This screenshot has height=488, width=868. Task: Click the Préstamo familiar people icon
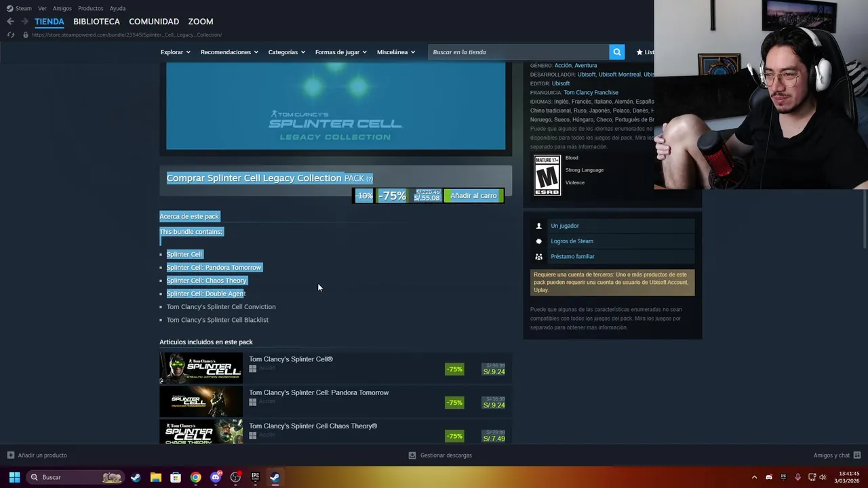(539, 257)
